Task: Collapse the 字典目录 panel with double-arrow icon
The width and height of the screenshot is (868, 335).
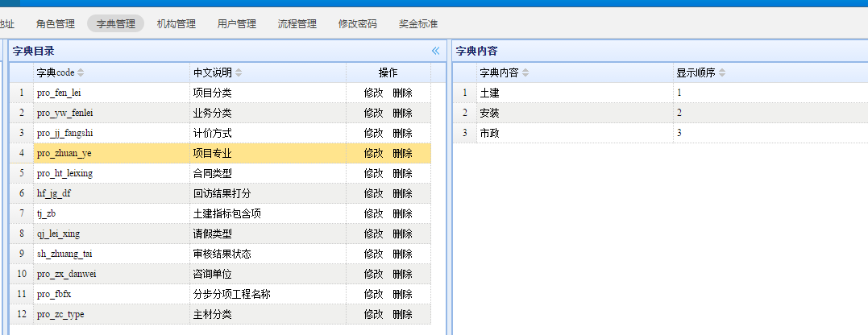Action: [x=435, y=51]
